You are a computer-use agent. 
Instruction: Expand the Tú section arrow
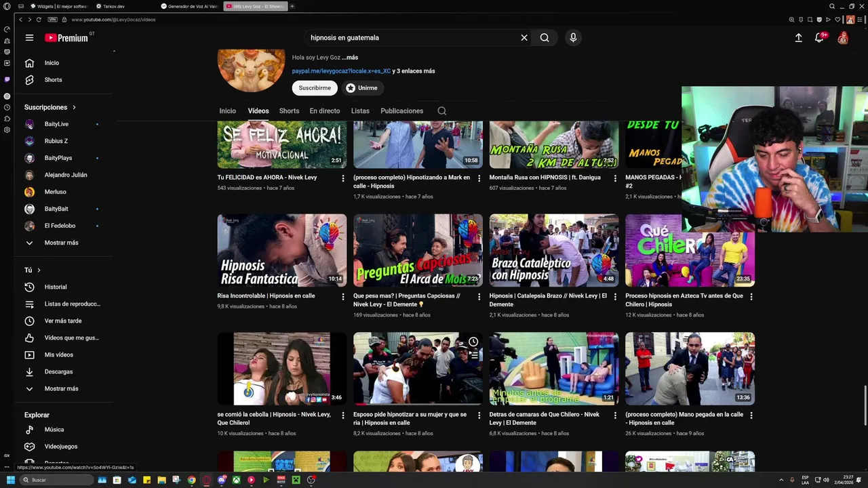[39, 270]
